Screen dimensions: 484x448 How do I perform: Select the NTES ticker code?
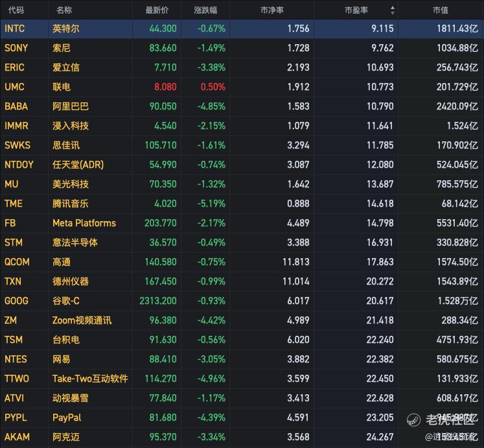(16, 360)
